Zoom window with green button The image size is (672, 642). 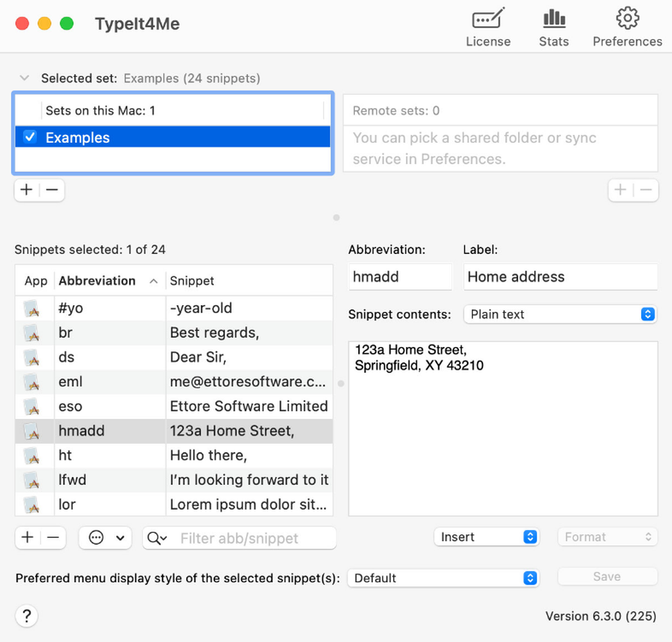click(67, 23)
